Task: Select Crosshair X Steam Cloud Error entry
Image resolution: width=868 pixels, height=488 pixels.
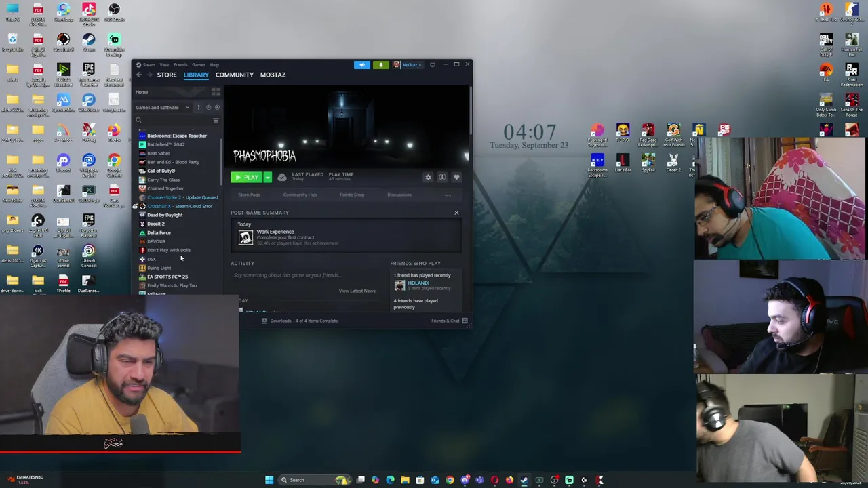Action: click(x=180, y=206)
